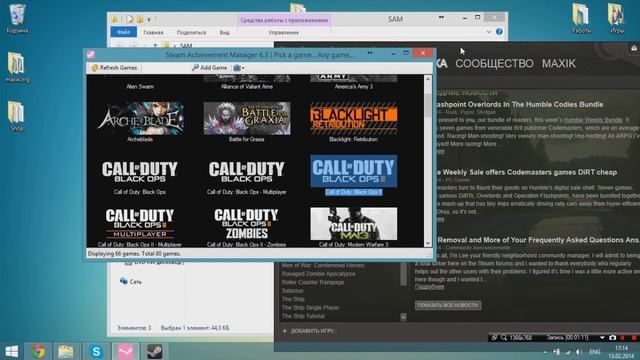
Task: Click the Steam Achievement Manager title bar icon
Action: point(91,54)
